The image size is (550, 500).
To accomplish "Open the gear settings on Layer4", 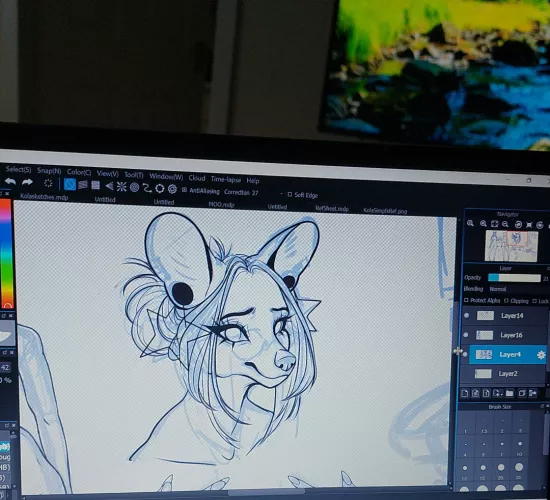I will [x=541, y=355].
